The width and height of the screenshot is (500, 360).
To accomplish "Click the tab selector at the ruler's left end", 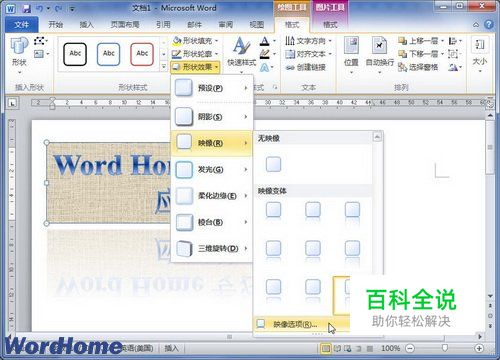I will pos(12,103).
